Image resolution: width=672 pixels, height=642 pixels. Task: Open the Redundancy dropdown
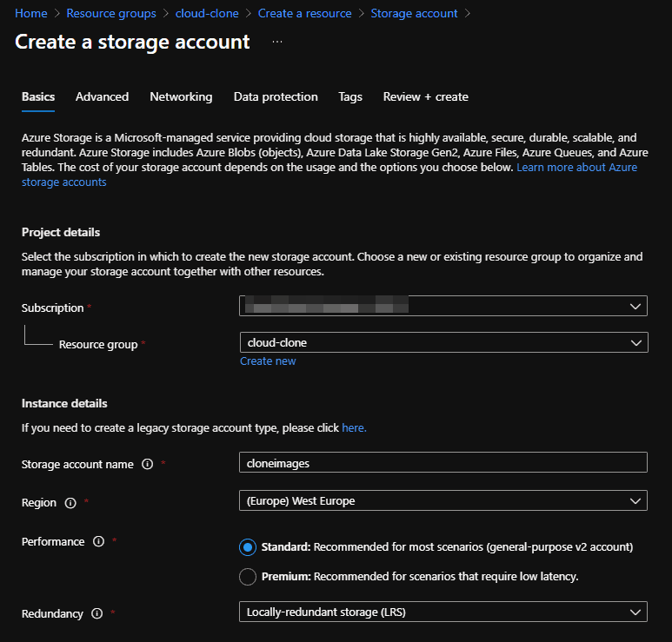pos(443,612)
